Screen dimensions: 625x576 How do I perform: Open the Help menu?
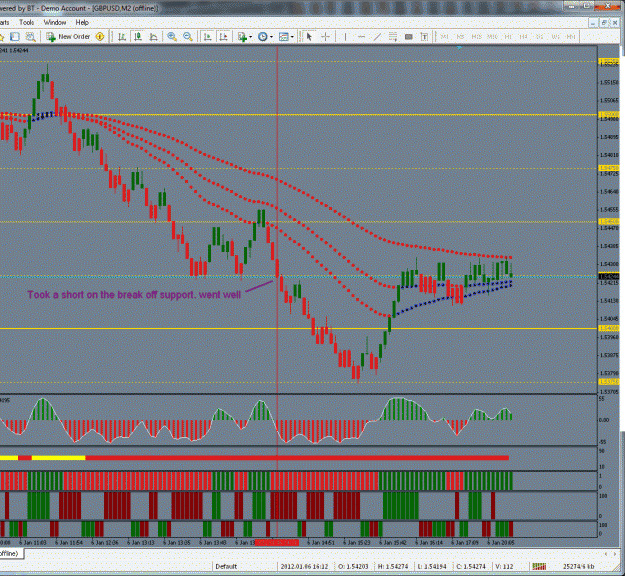(82, 22)
